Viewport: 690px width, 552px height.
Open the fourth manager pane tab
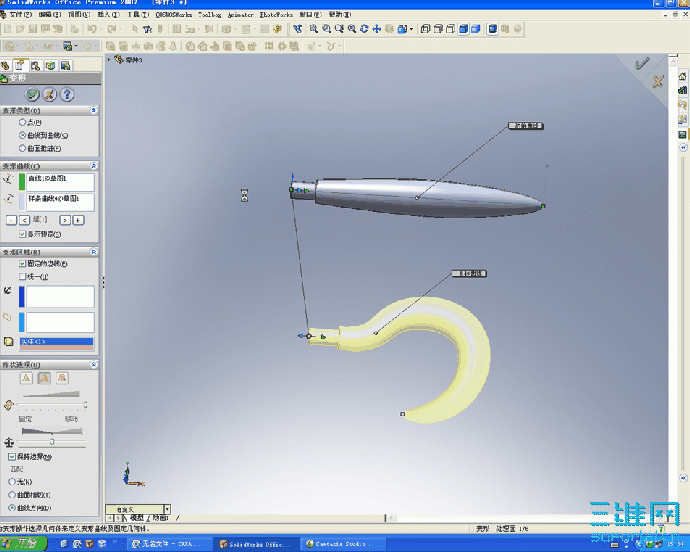tap(51, 66)
